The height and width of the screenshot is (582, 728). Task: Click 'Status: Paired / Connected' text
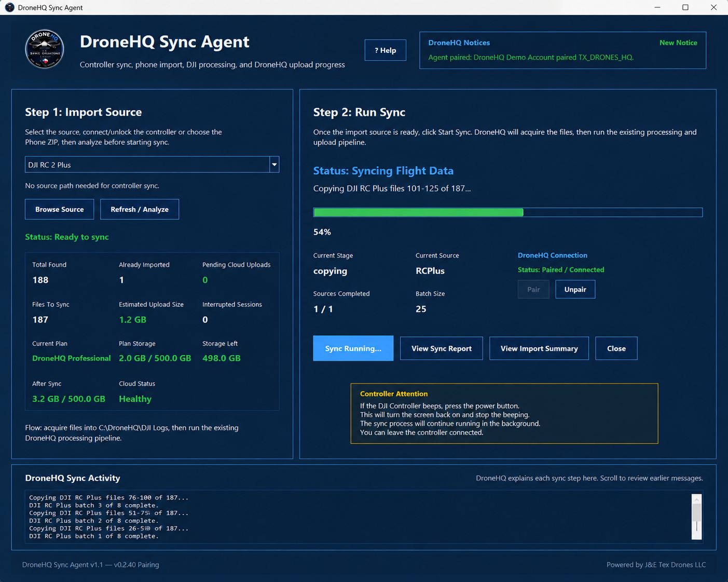coord(561,270)
